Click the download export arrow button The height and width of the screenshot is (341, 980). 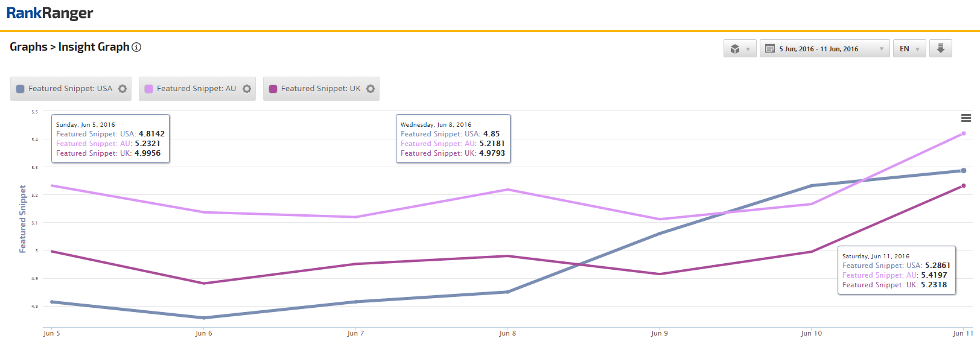pyautogui.click(x=940, y=48)
